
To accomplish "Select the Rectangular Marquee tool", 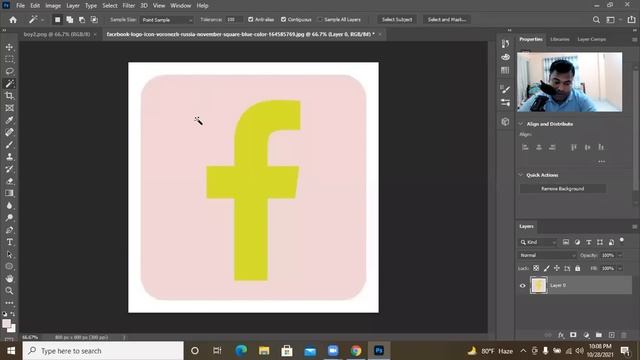I will click(x=9, y=60).
